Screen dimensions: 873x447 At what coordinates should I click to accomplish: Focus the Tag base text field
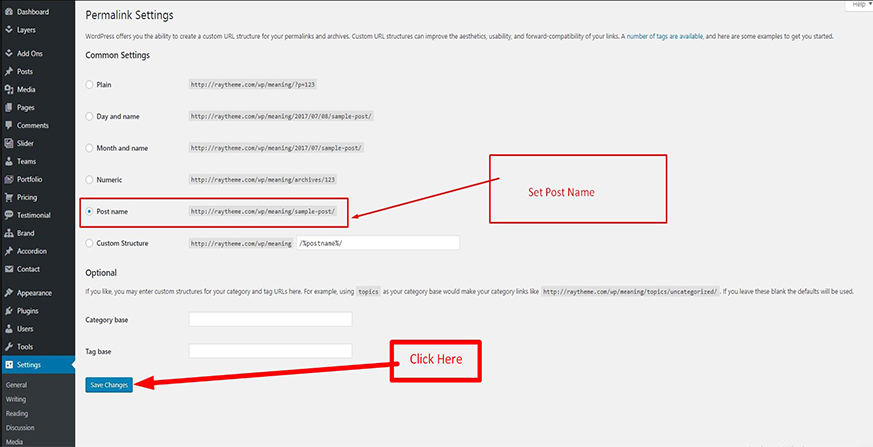point(270,351)
